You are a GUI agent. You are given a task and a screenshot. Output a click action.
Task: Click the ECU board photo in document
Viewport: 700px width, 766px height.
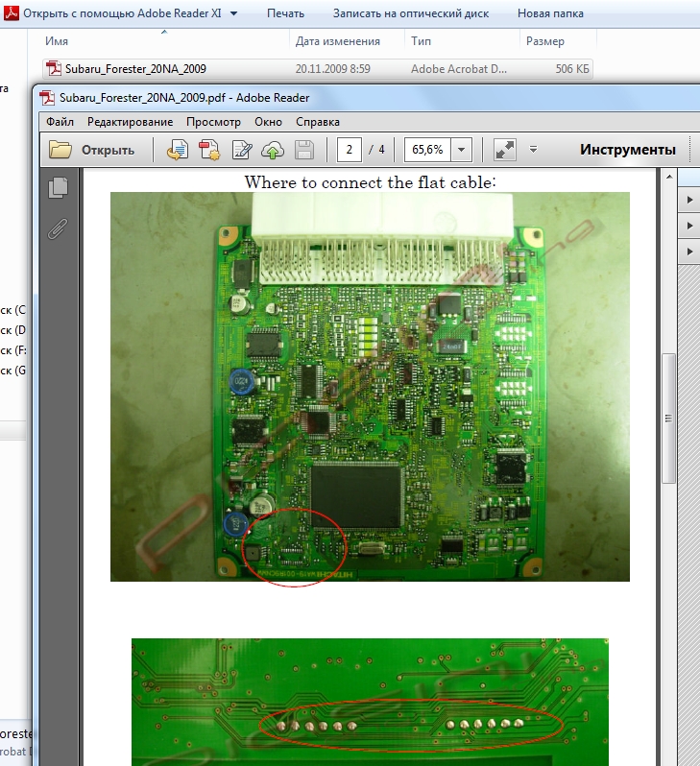pos(370,387)
